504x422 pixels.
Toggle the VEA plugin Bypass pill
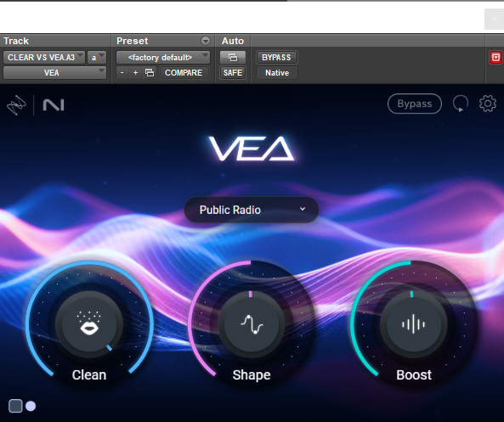click(415, 104)
